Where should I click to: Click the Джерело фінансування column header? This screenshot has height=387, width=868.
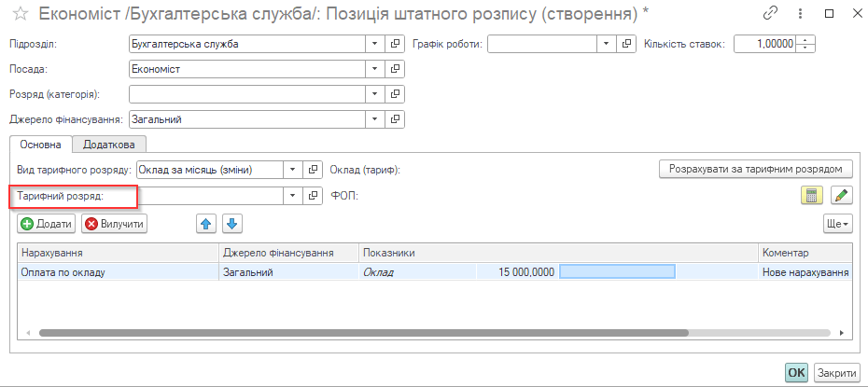point(289,253)
